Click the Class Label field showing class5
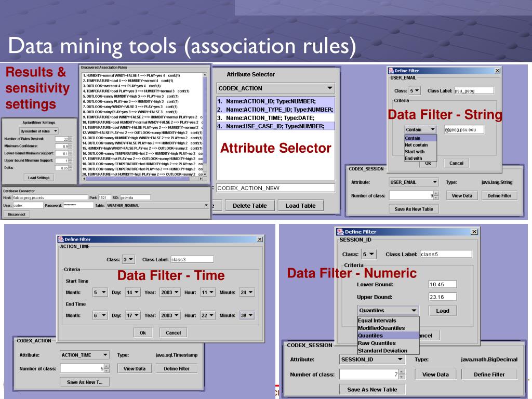 pyautogui.click(x=446, y=254)
